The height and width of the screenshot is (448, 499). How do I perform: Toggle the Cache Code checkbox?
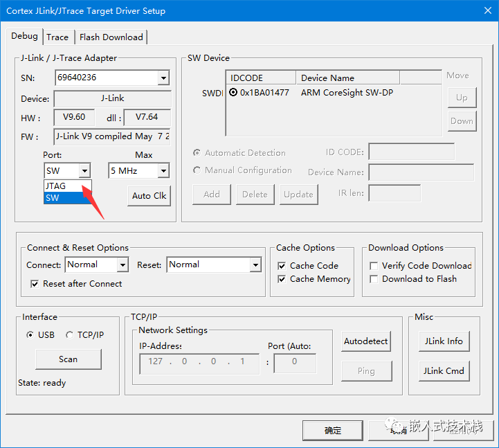point(282,266)
